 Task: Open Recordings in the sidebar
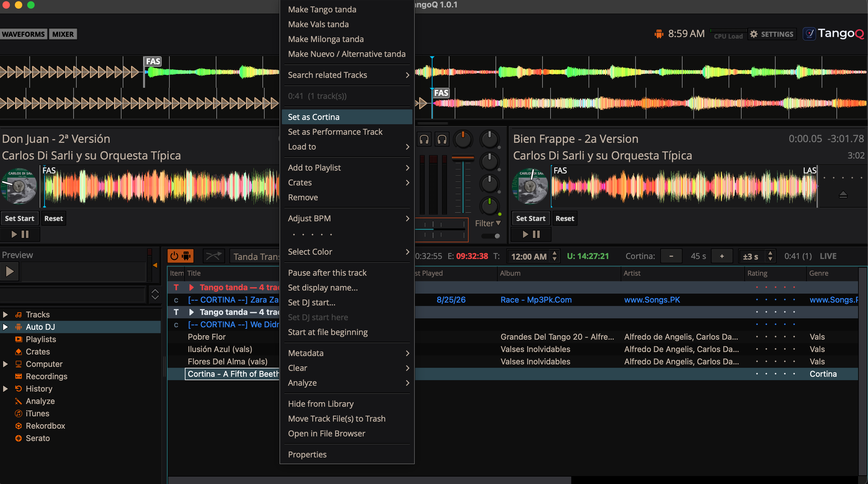(46, 376)
